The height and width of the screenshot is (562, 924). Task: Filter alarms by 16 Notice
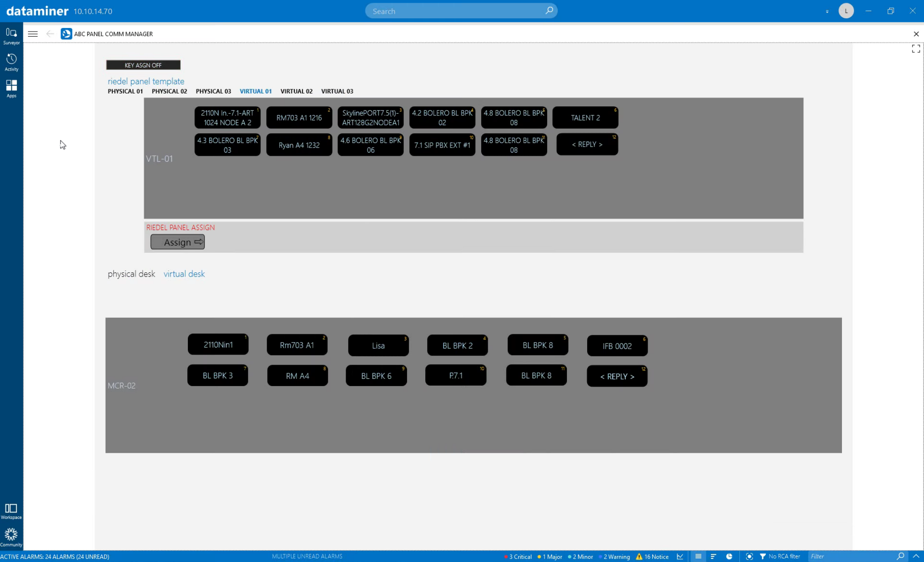point(652,557)
